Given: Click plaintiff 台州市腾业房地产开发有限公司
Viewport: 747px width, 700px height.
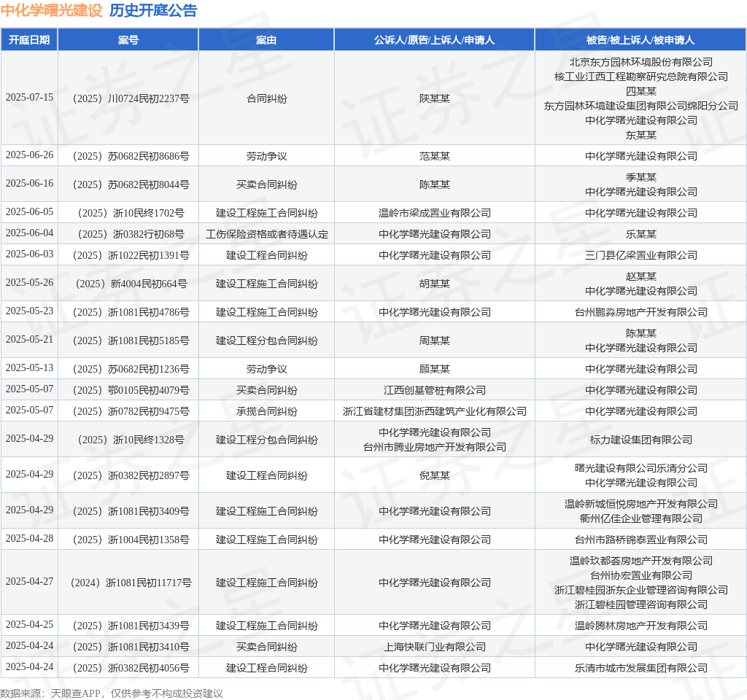Looking at the screenshot, I should pos(435,447).
